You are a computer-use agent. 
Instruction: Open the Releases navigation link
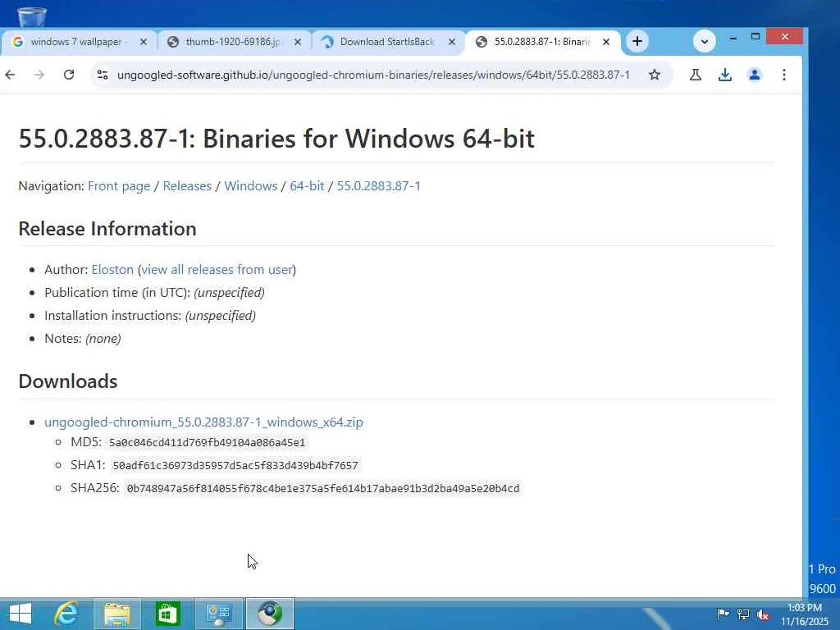(187, 186)
